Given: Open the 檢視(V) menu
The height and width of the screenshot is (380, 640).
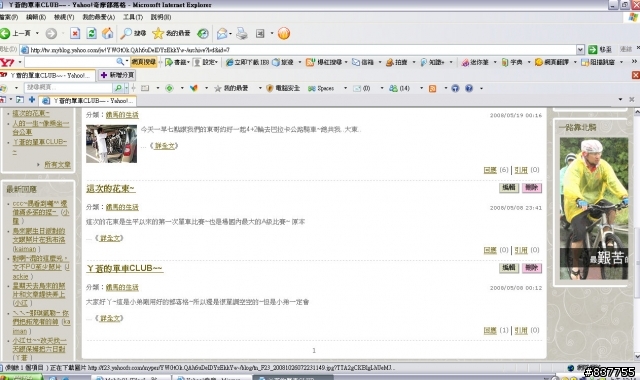Looking at the screenshot, I should click(64, 17).
